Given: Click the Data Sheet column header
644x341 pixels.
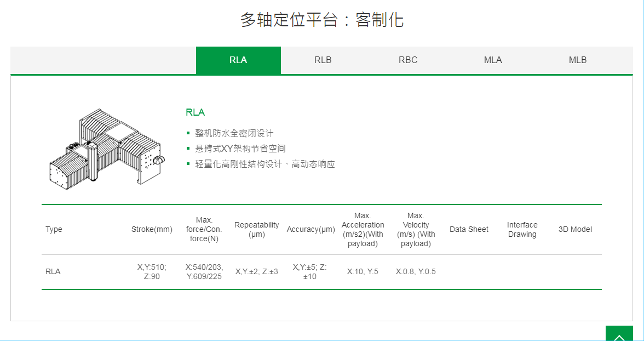Looking at the screenshot, I should coord(469,229).
